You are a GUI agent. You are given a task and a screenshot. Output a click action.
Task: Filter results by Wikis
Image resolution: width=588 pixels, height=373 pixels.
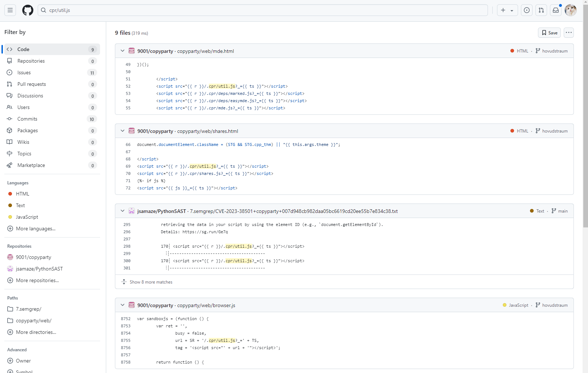pos(51,142)
